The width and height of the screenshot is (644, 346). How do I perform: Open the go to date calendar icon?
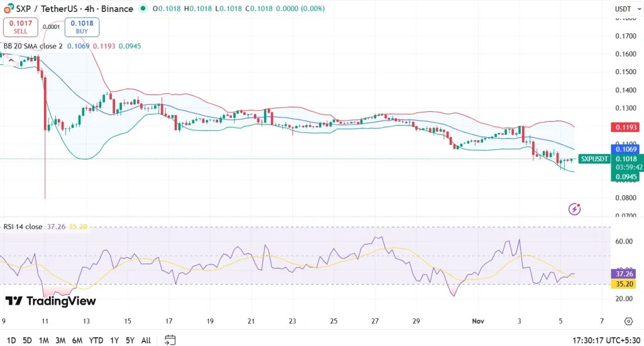[170, 340]
